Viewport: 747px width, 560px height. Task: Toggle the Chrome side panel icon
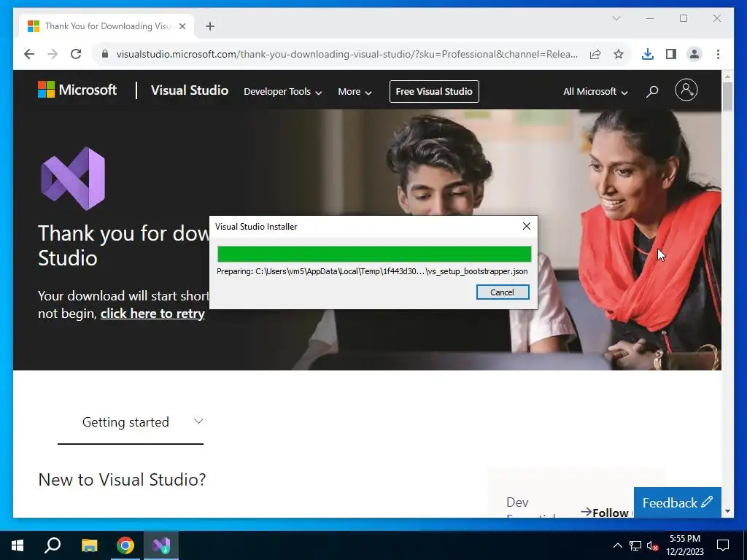coord(671,54)
